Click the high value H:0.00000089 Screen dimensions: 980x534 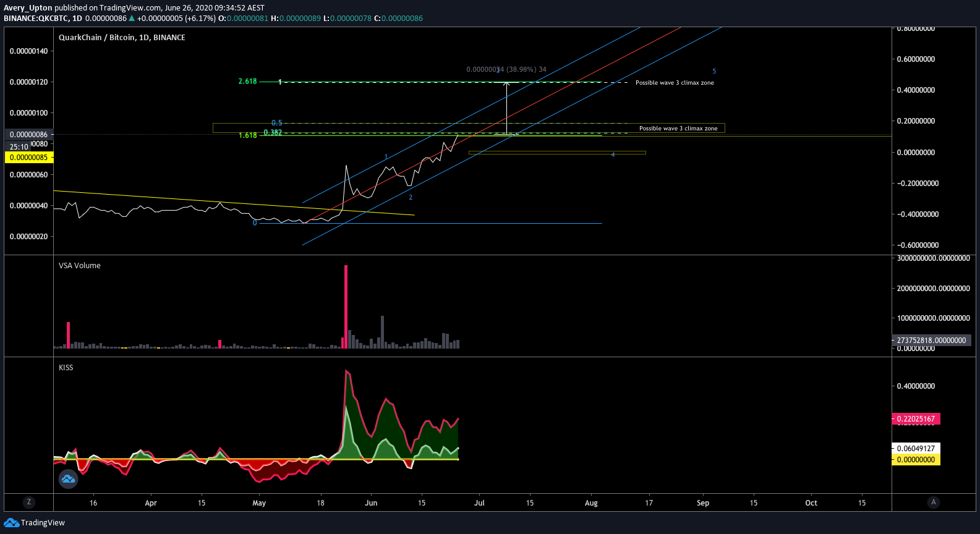(x=296, y=19)
